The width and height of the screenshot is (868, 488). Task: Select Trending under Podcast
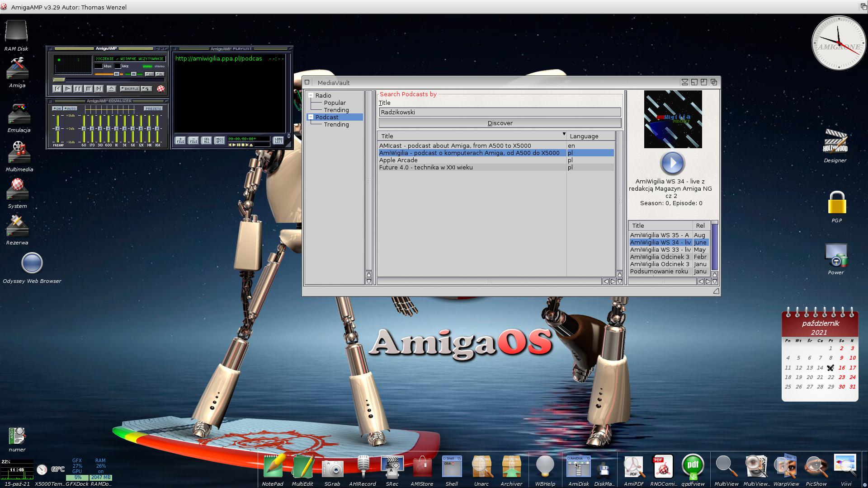(336, 124)
